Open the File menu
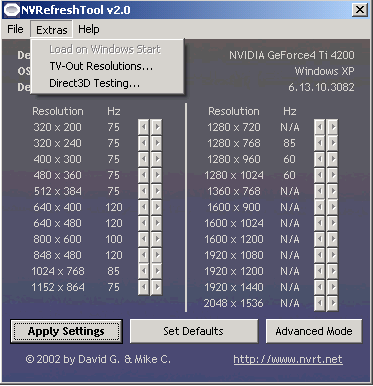The height and width of the screenshot is (386, 373). point(15,29)
